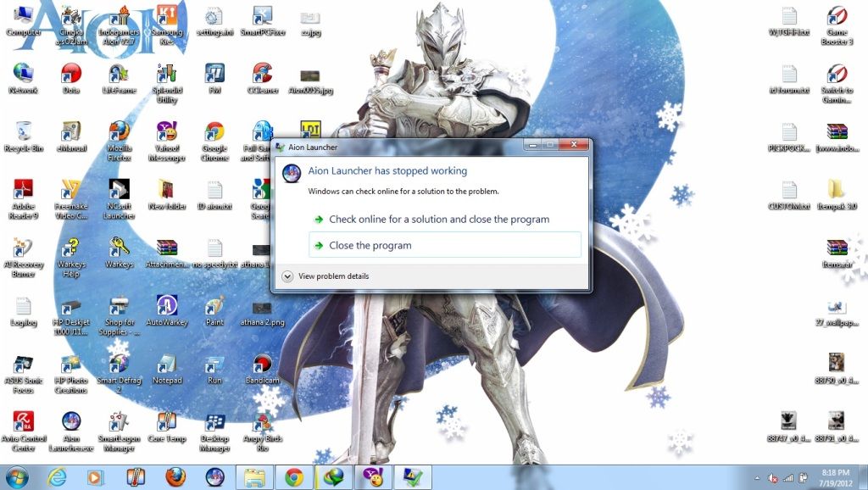Image resolution: width=868 pixels, height=490 pixels.
Task: Select the Game Booster 3 shortcut
Action: point(837,25)
